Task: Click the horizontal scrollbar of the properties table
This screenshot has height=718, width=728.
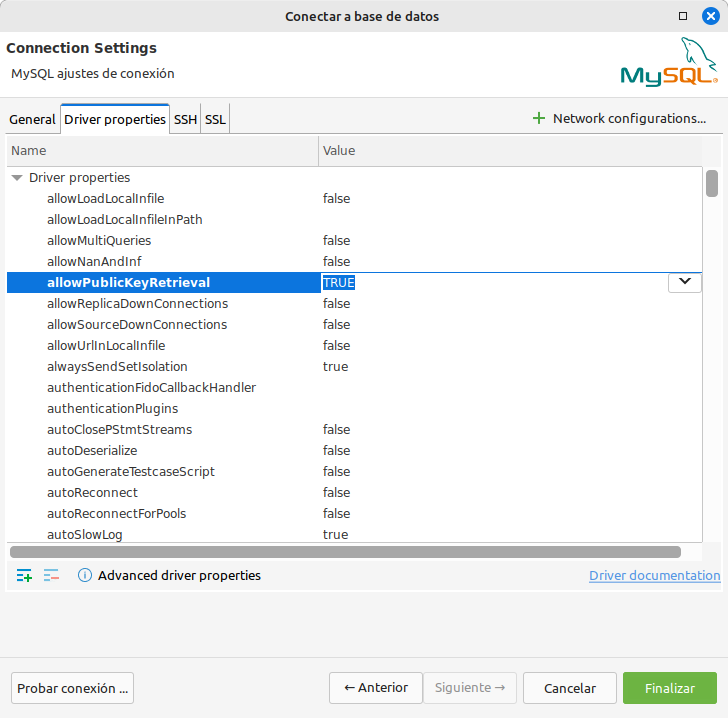Action: tap(345, 552)
